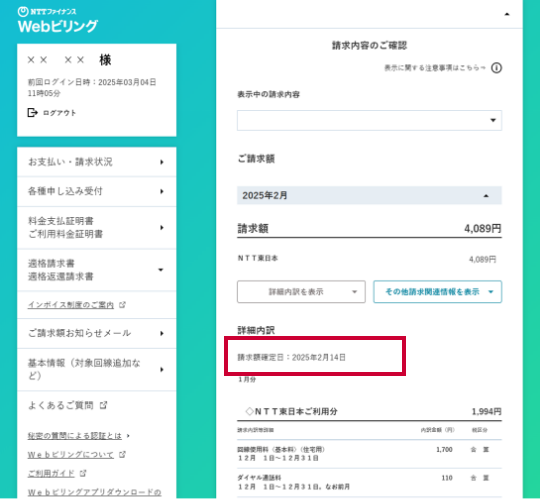
Task: Click 前回ログイン日時 text
Action: [92, 87]
